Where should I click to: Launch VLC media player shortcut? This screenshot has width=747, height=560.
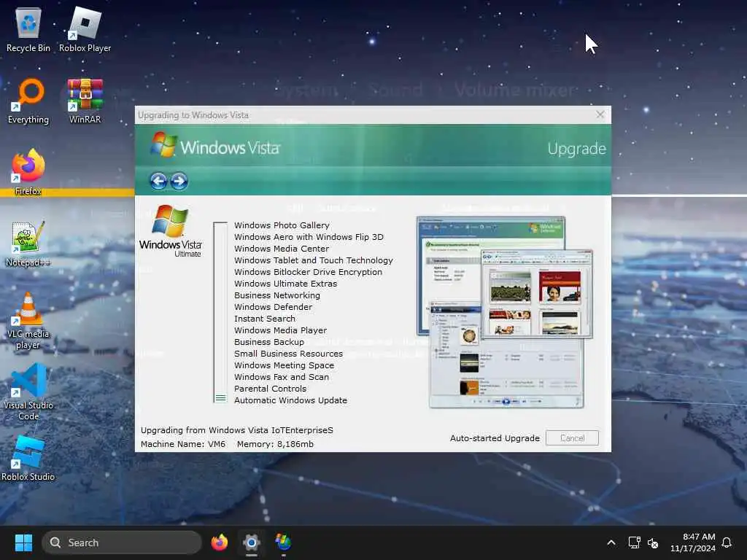28,321
